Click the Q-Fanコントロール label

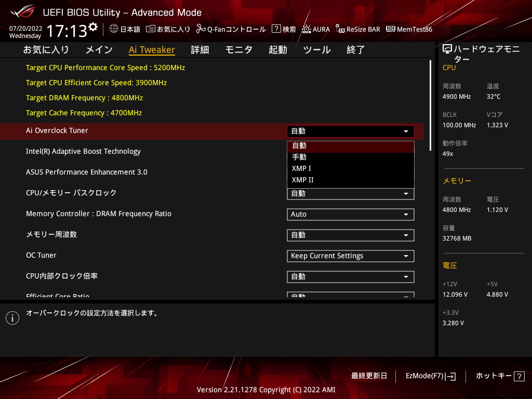(x=236, y=29)
